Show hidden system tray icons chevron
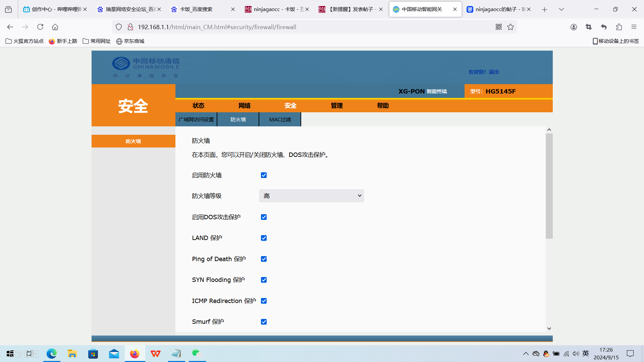The image size is (644, 362). 526,354
